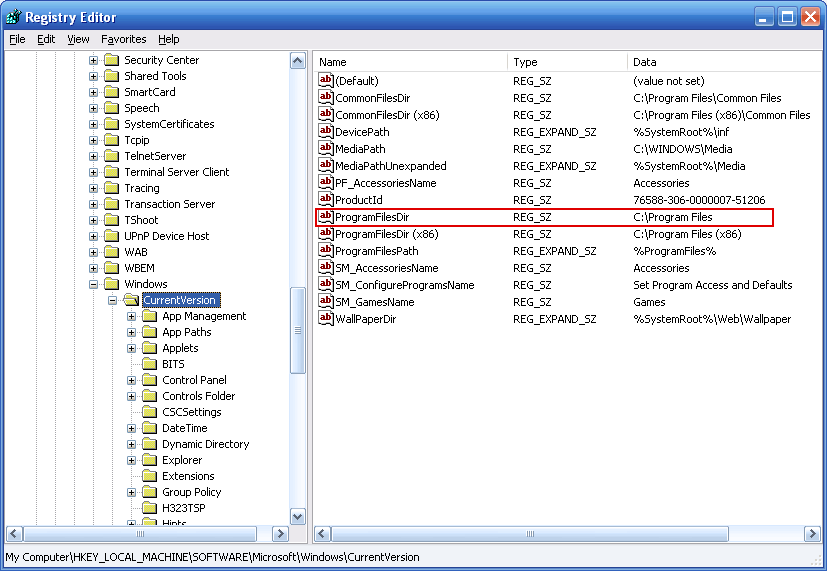Select the SmartCard folder icon
The height and width of the screenshot is (571, 827).
(112, 92)
